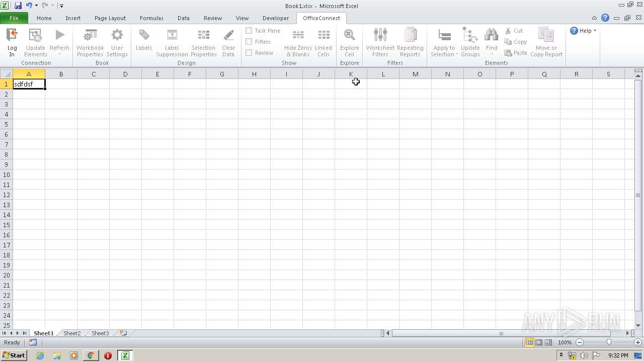Select row 10 header
644x362 pixels.
click(7, 174)
